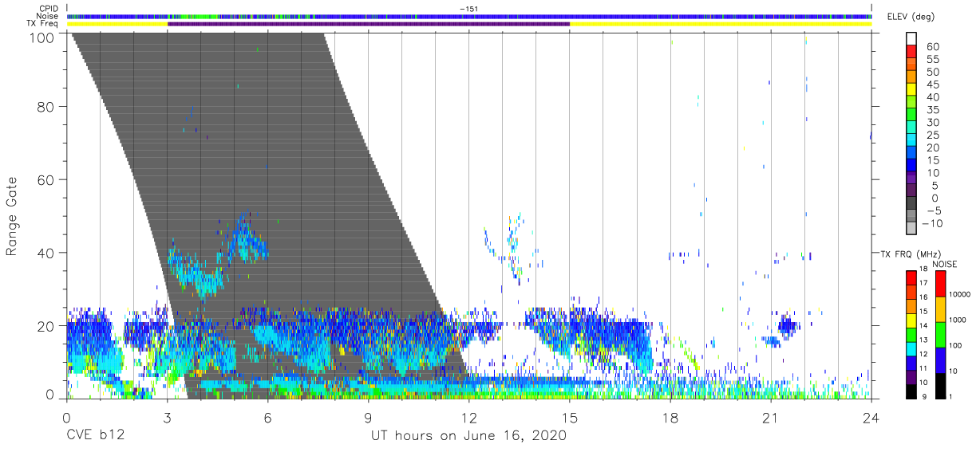Viewport: 980px width, 452px height.
Task: Click the NOISE legend label '1'
Action: (x=950, y=396)
